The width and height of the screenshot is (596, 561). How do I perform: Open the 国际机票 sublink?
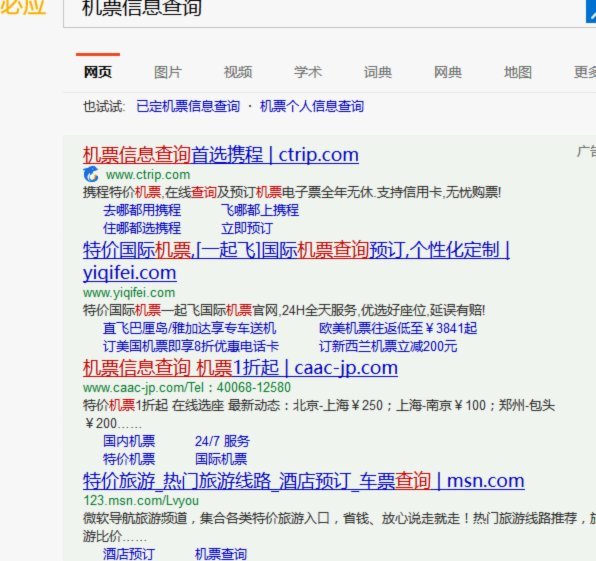pos(221,459)
